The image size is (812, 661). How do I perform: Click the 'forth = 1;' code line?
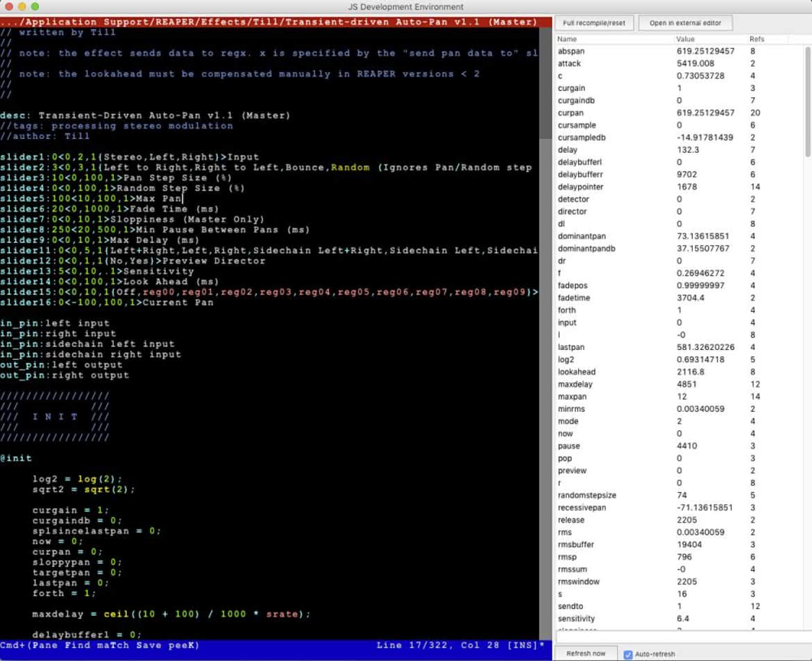click(65, 593)
